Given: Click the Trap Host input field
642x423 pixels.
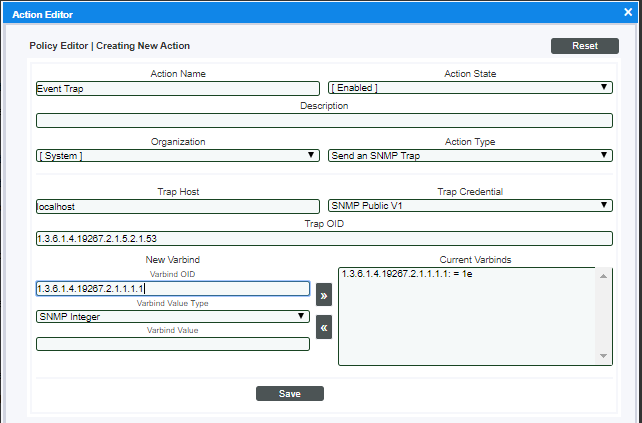Looking at the screenshot, I should click(177, 205).
